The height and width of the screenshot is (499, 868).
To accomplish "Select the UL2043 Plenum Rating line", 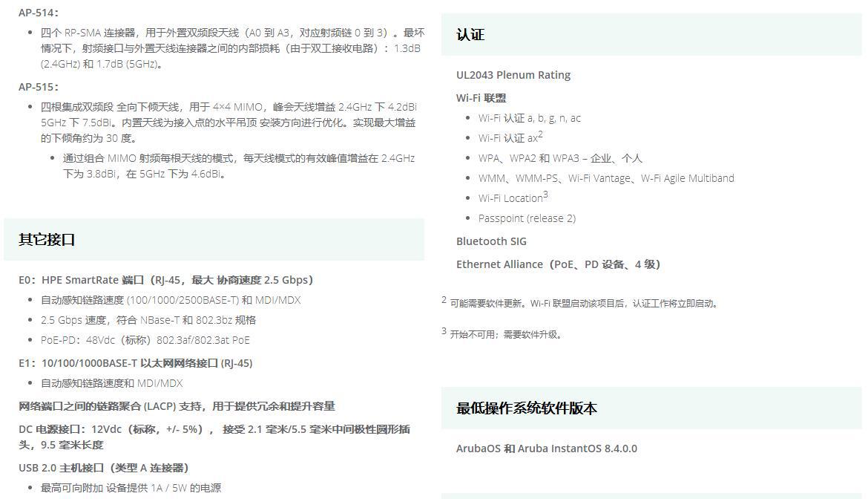I will coord(513,75).
